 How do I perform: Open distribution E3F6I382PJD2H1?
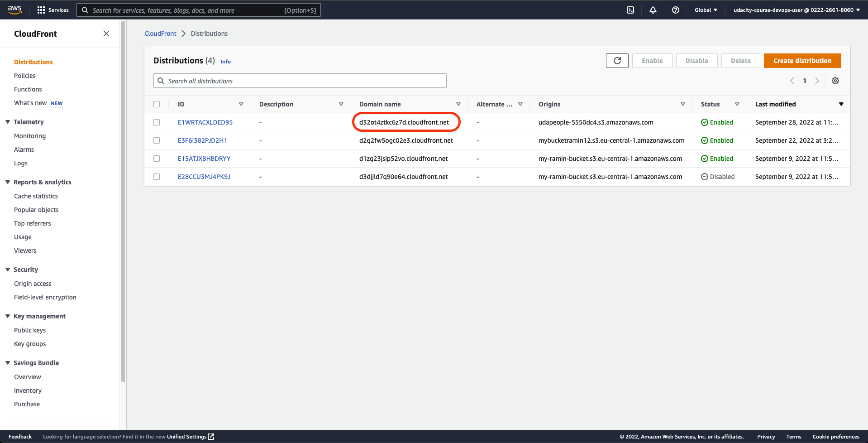(x=202, y=140)
